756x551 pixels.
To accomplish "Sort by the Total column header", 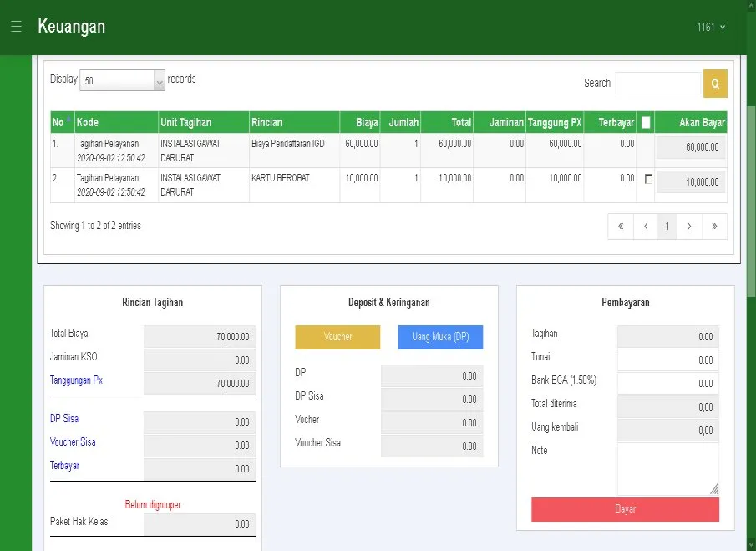I will coord(447,122).
